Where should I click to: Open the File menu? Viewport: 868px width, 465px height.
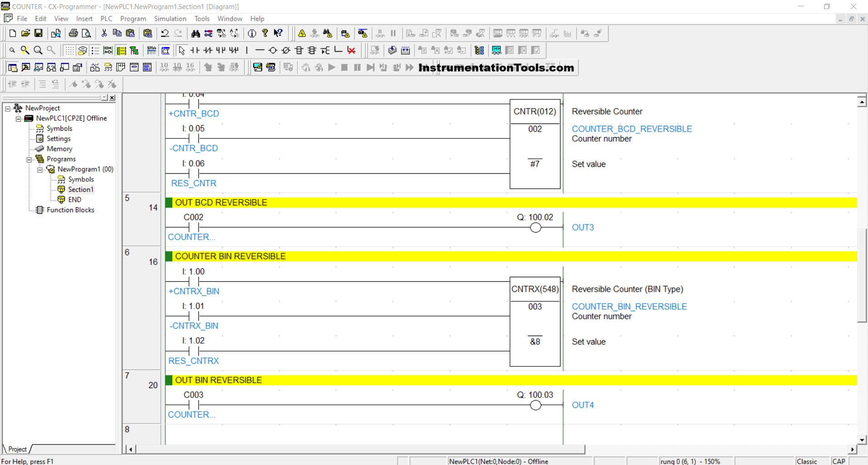click(x=22, y=19)
